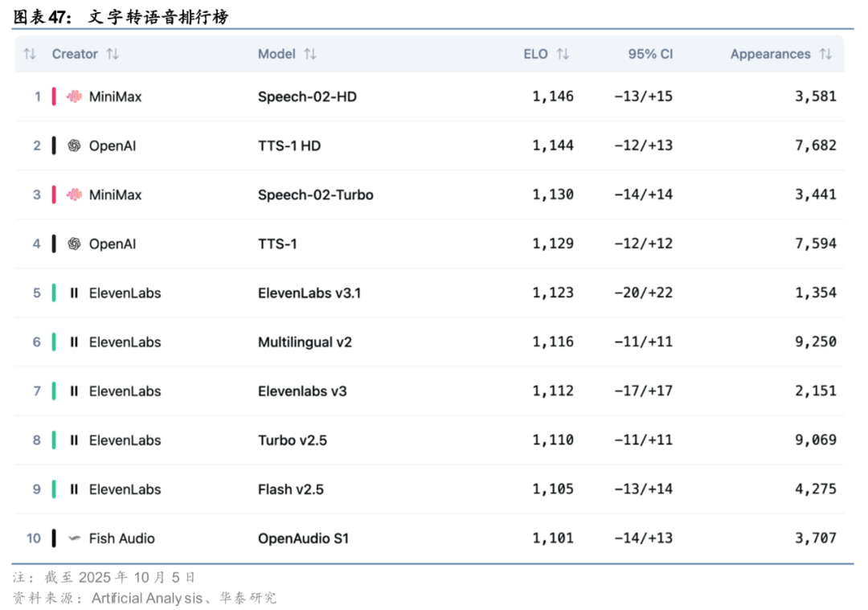This screenshot has width=868, height=610.
Task: Select the Speech-02-Turbo model name
Action: pyautogui.click(x=316, y=194)
